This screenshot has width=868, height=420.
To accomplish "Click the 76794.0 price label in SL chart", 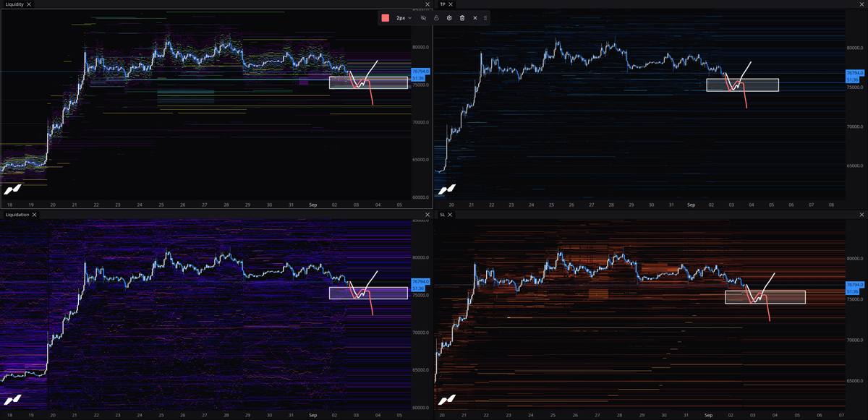I will [854, 285].
